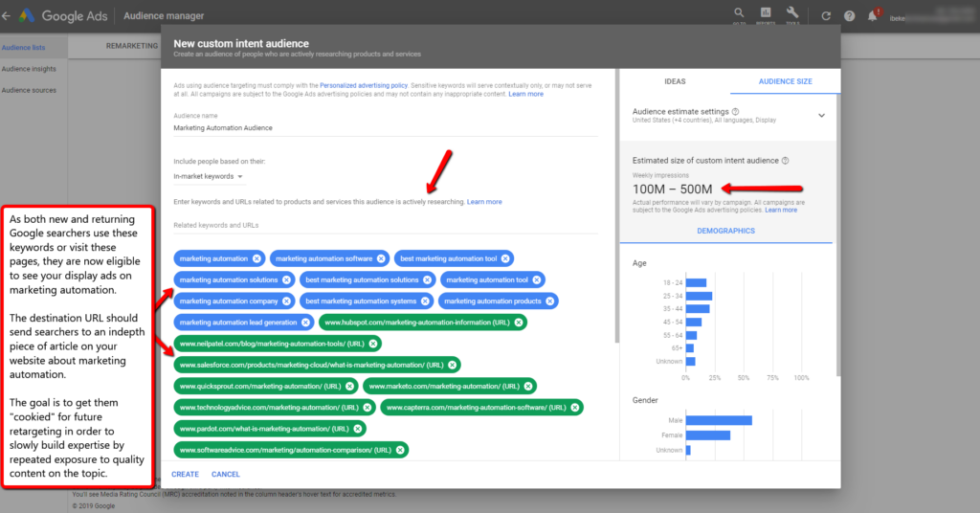Open the In-market keywords dropdown
The height and width of the screenshot is (513, 980).
tap(208, 176)
